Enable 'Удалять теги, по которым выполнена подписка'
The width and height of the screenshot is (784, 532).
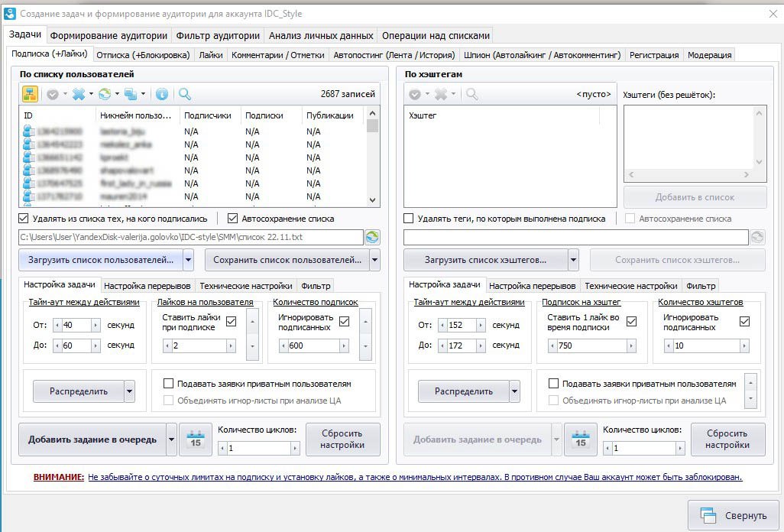click(409, 219)
